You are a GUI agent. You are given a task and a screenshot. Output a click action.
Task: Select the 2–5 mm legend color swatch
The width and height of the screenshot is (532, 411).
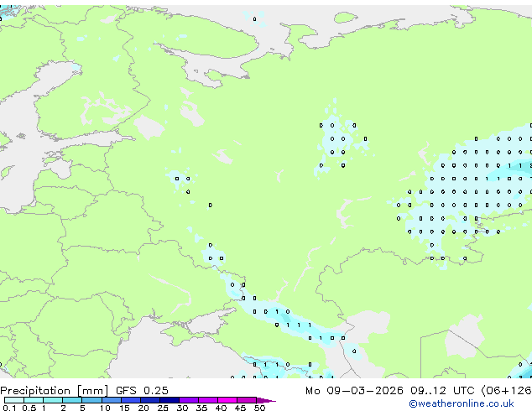[x=72, y=400]
